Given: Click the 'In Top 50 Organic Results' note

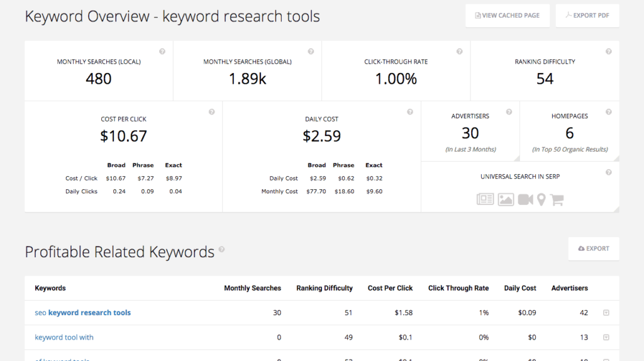Looking at the screenshot, I should pyautogui.click(x=570, y=150).
